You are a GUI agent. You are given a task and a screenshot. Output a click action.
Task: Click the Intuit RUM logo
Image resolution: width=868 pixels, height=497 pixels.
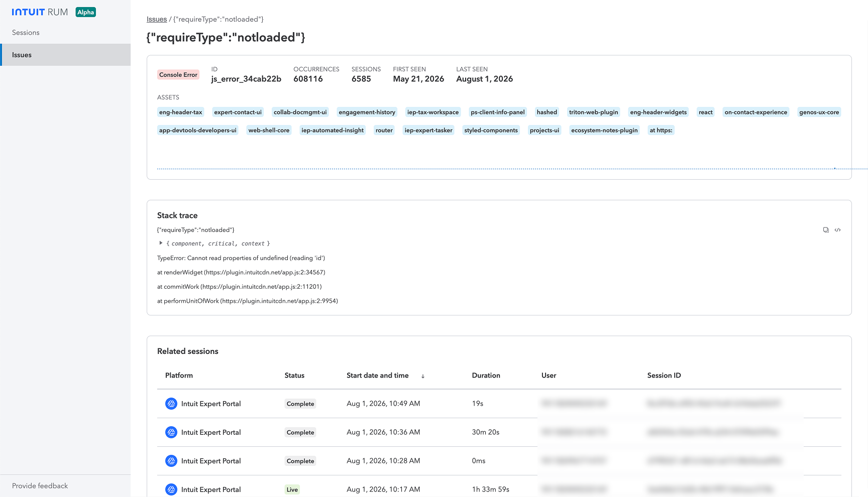tap(40, 12)
